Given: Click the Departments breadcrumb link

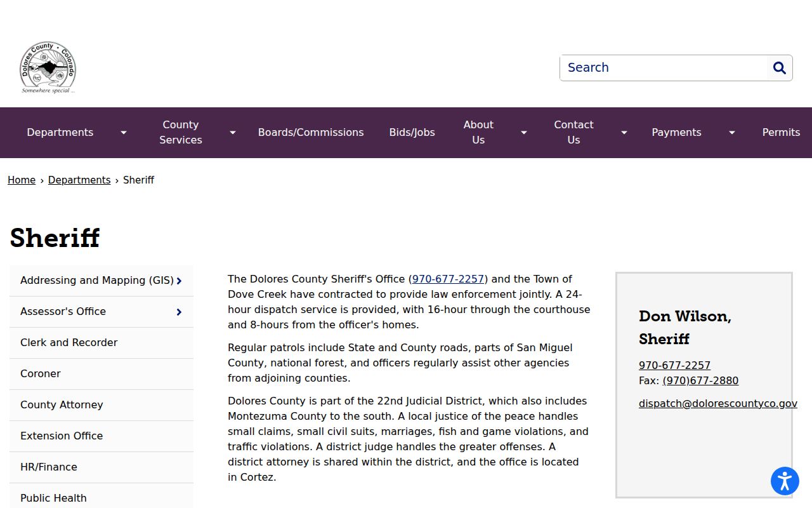Looking at the screenshot, I should tap(79, 180).
